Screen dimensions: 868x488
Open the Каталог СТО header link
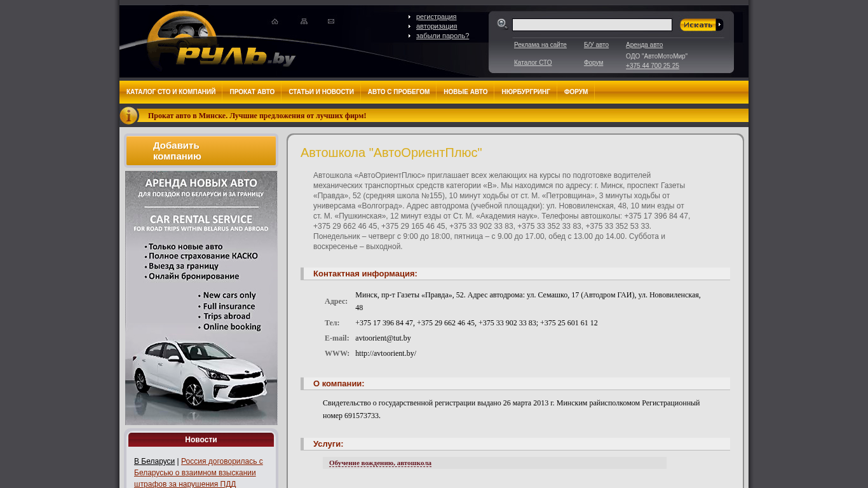(532, 63)
